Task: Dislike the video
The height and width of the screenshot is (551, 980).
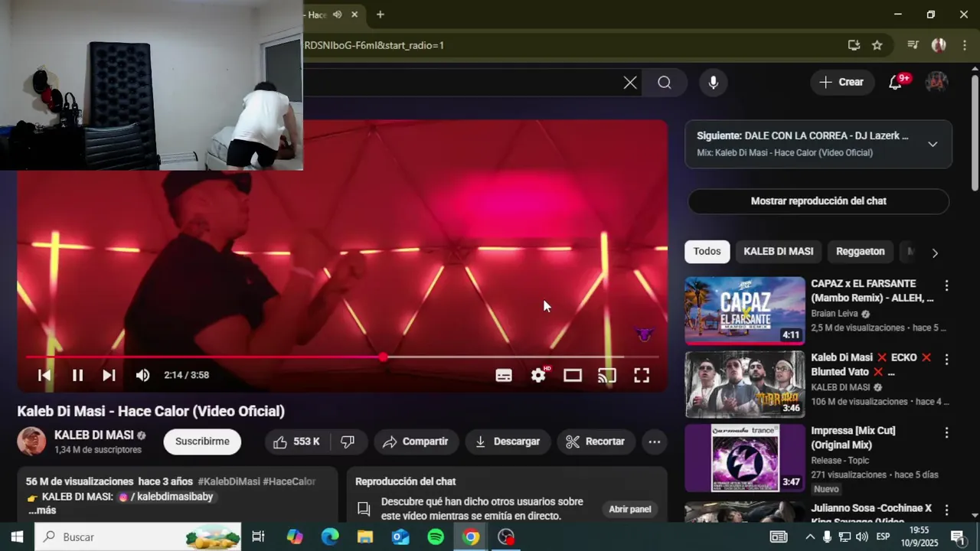Action: tap(348, 442)
